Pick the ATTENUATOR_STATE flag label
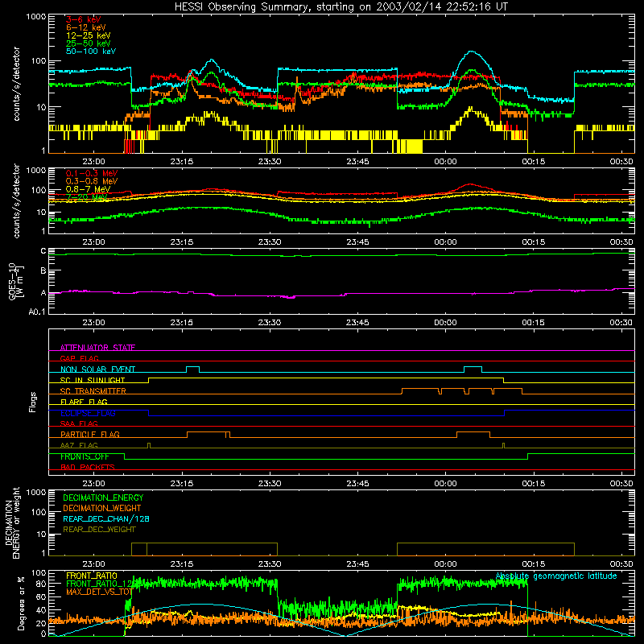This screenshot has width=644, height=644. click(x=97, y=348)
